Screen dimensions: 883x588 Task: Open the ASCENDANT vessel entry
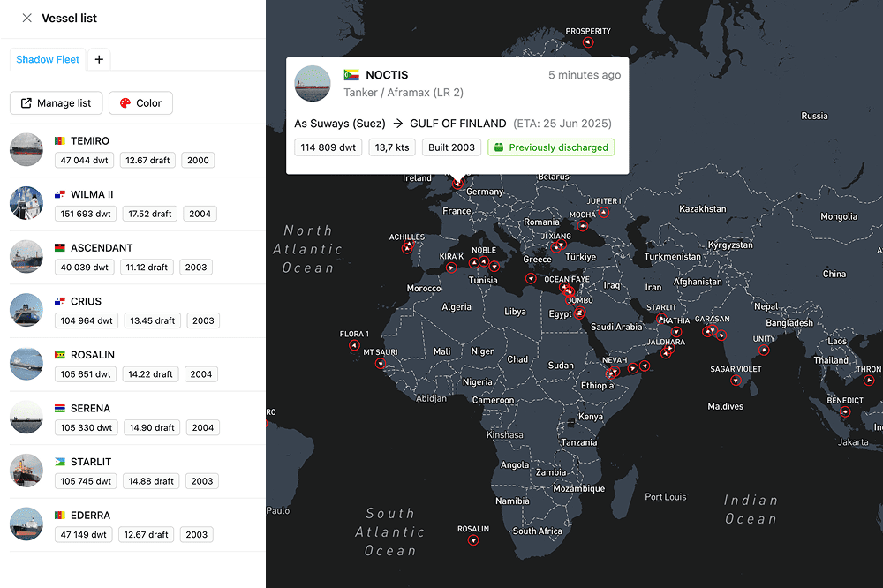[x=102, y=248]
